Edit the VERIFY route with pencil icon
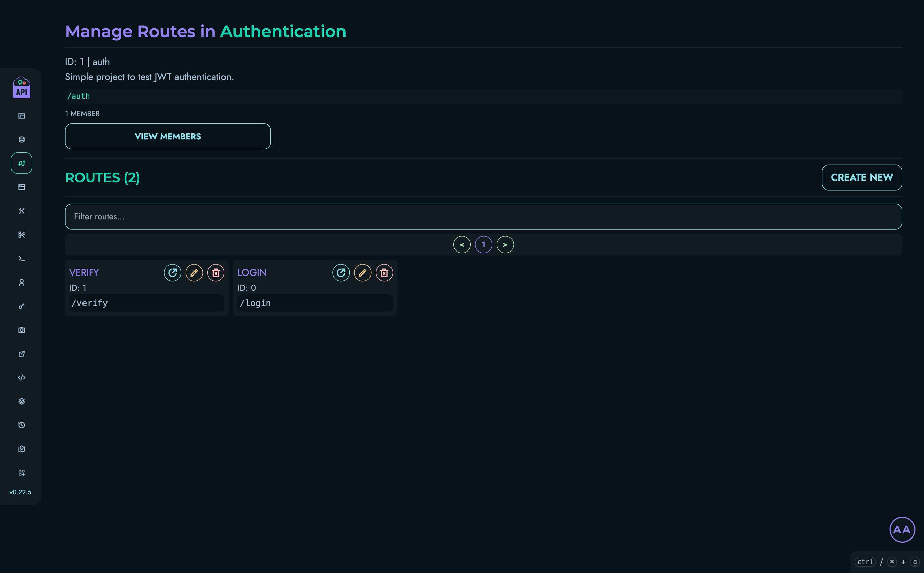 (x=194, y=273)
